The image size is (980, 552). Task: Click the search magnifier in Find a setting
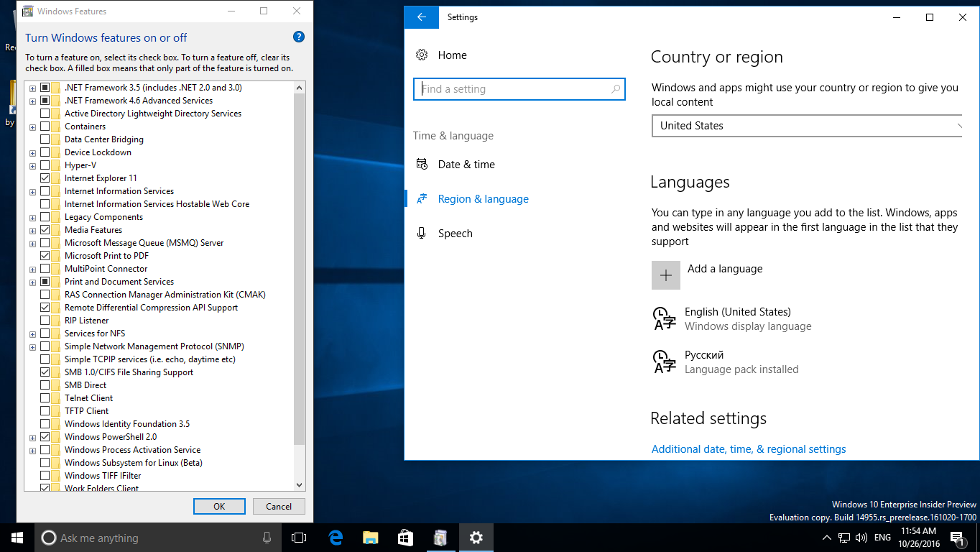[x=616, y=89]
